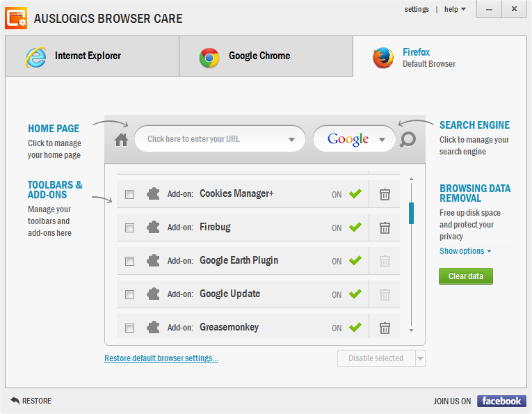Check the Firebug checkbox
Viewport: 532px width, 414px height.
pyautogui.click(x=129, y=228)
